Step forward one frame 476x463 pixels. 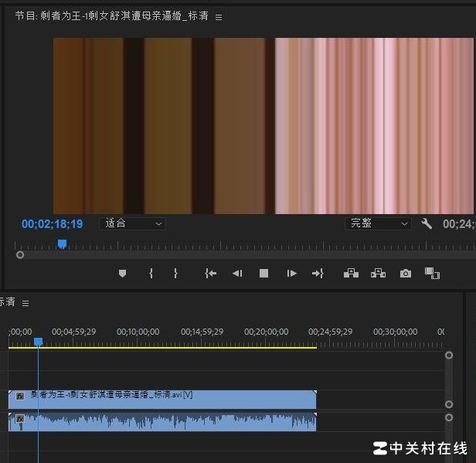[291, 274]
